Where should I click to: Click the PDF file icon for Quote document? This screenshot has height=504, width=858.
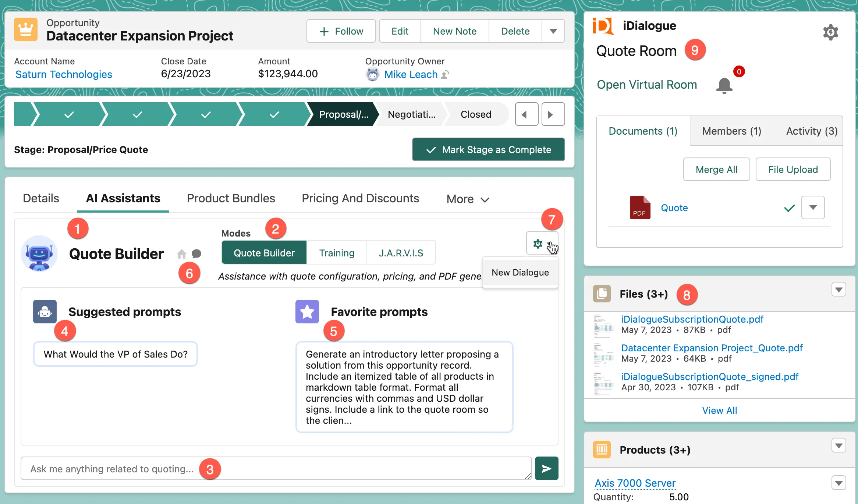(639, 207)
